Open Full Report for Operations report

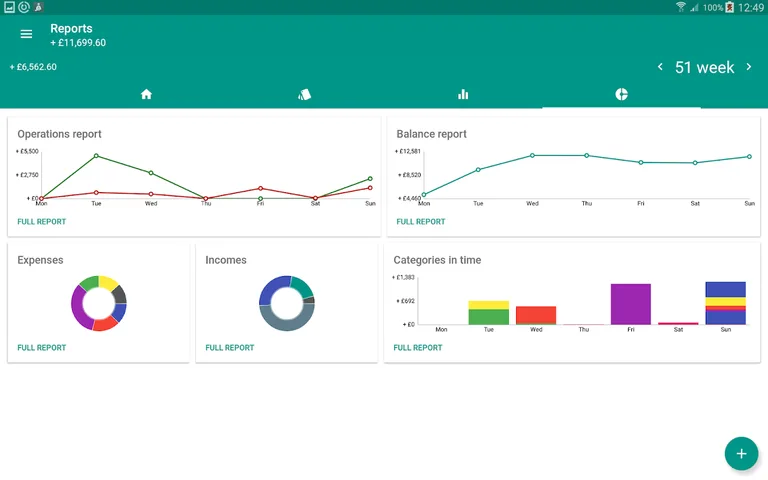(x=42, y=222)
